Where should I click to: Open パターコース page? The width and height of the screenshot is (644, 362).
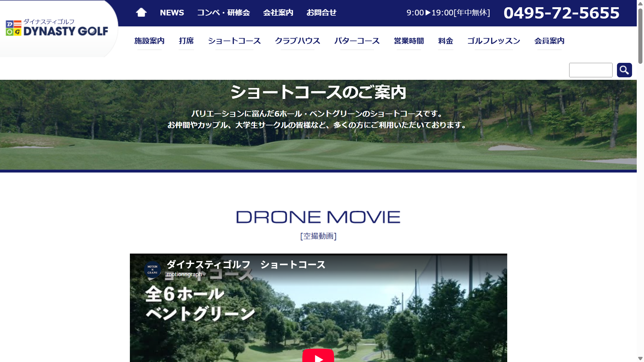click(x=357, y=41)
